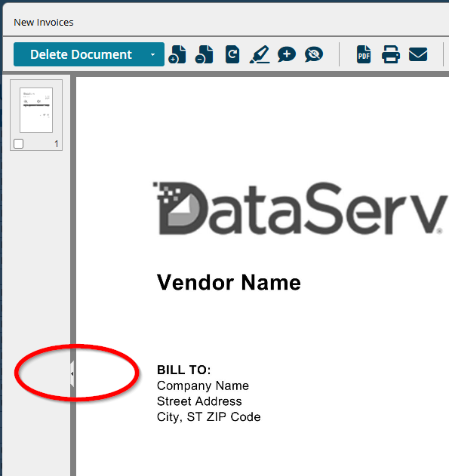The height and width of the screenshot is (476, 449).
Task: Select the highlighter annotation tool
Action: [260, 54]
